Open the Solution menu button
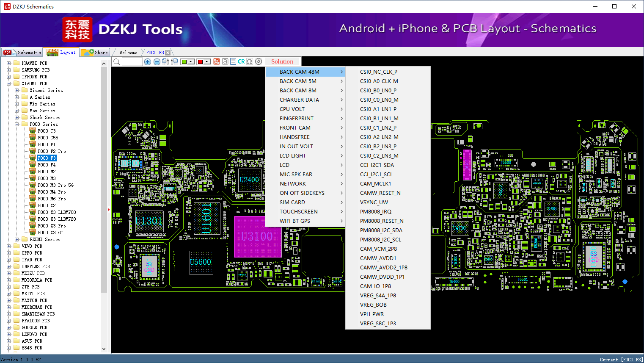This screenshot has width=644, height=363. point(282,61)
